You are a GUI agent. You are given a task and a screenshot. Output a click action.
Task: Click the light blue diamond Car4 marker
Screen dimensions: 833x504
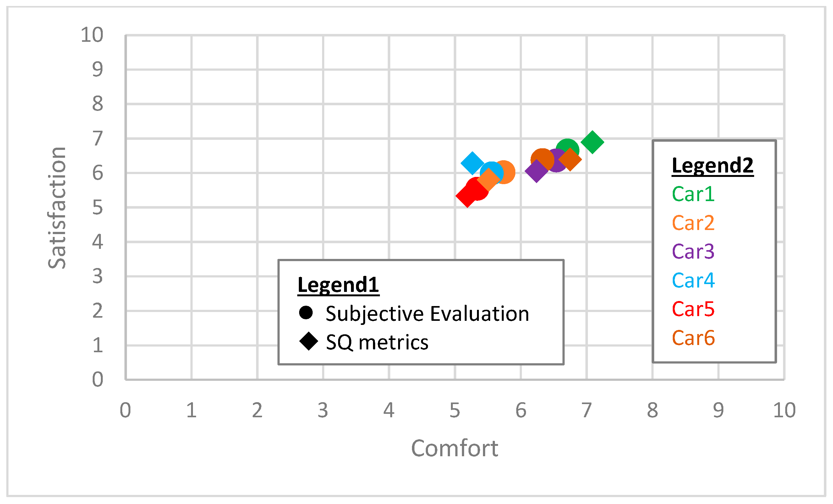pyautogui.click(x=472, y=163)
